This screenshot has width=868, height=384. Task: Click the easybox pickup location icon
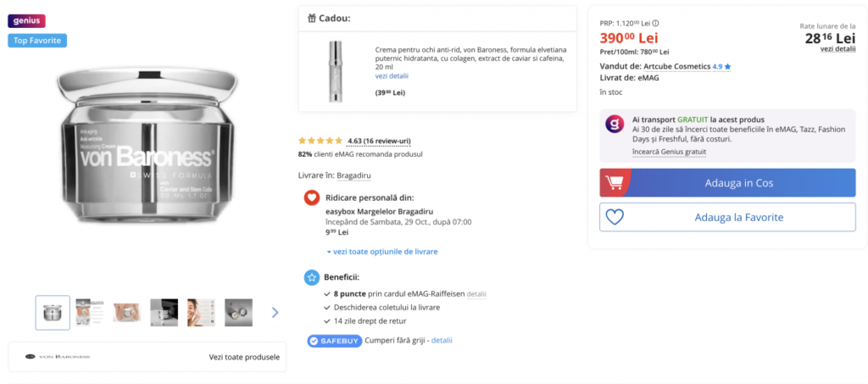click(311, 198)
